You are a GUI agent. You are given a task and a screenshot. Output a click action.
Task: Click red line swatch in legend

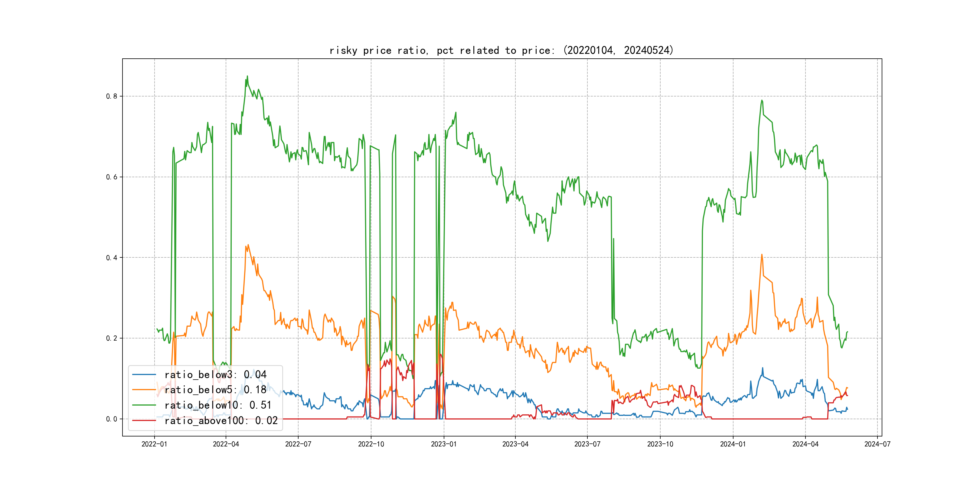[144, 420]
